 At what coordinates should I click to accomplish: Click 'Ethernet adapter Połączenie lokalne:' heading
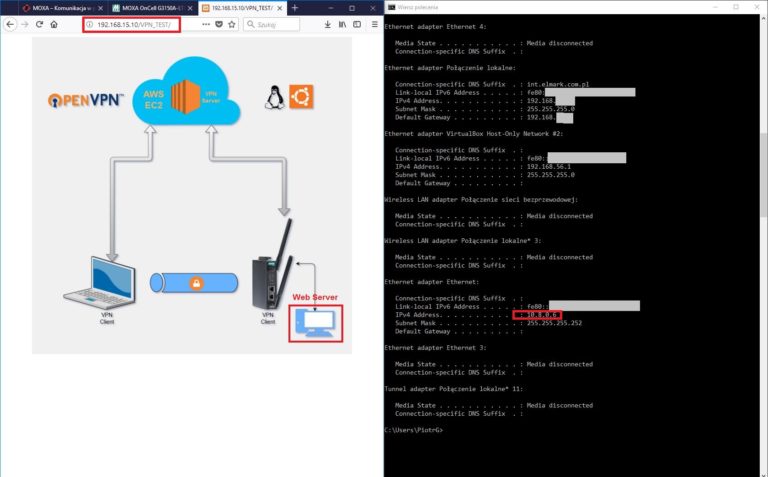tap(450, 68)
